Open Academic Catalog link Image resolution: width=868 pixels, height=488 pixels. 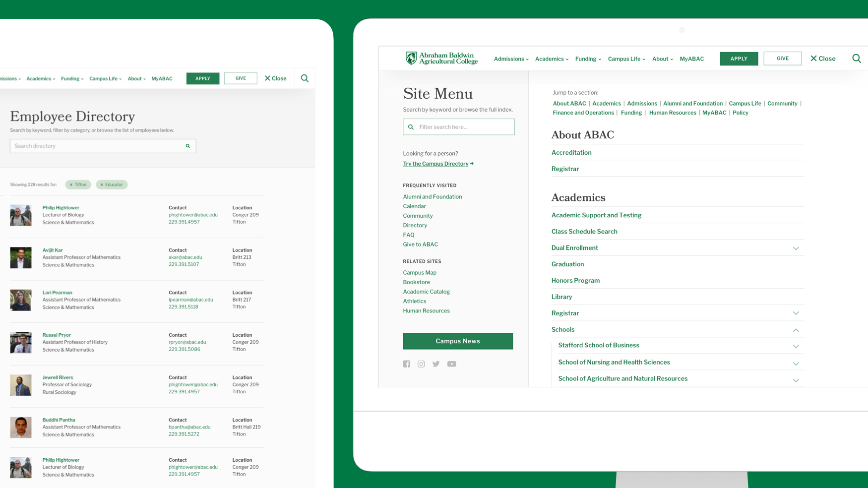426,292
